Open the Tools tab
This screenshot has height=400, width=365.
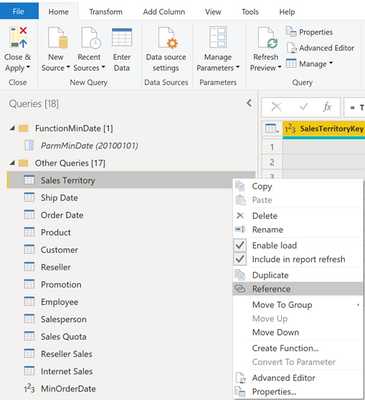click(250, 12)
